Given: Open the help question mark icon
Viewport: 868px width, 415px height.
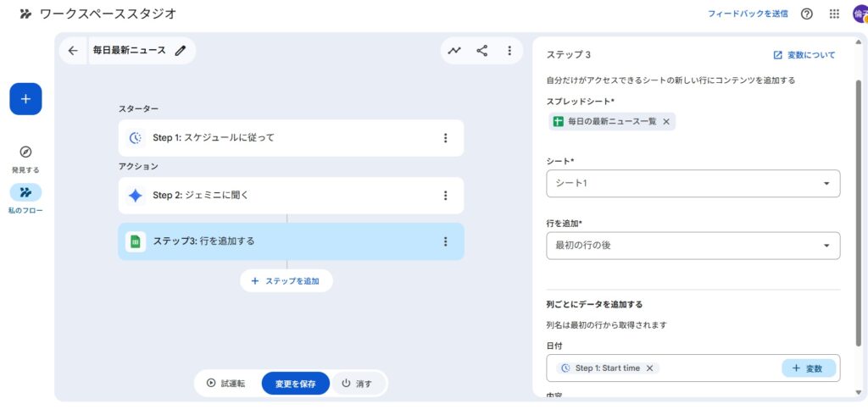Looking at the screenshot, I should coord(806,14).
